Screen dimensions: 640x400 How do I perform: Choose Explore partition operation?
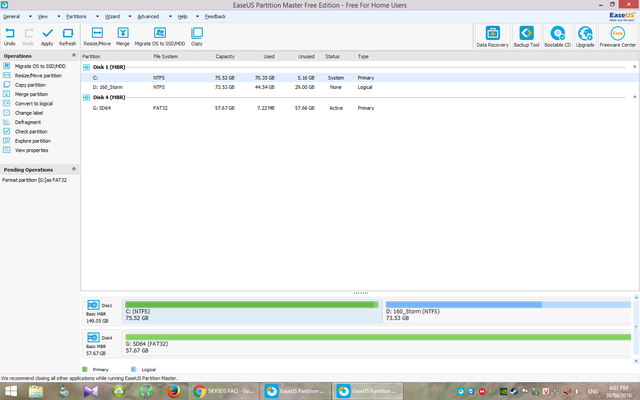[33, 141]
